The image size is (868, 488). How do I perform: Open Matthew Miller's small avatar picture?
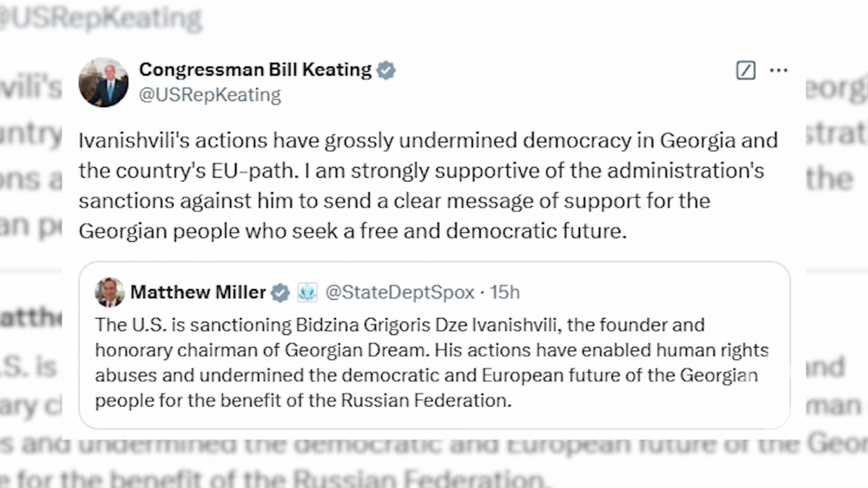(109, 292)
